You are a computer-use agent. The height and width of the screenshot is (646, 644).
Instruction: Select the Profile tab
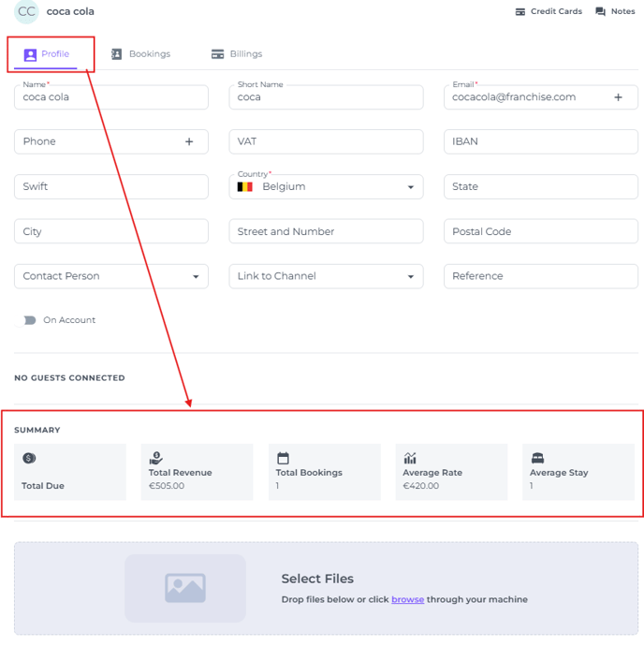pyautogui.click(x=46, y=54)
